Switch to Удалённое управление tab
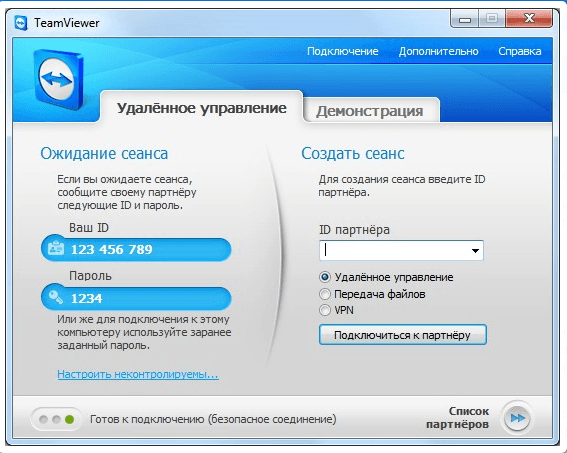 (x=201, y=107)
